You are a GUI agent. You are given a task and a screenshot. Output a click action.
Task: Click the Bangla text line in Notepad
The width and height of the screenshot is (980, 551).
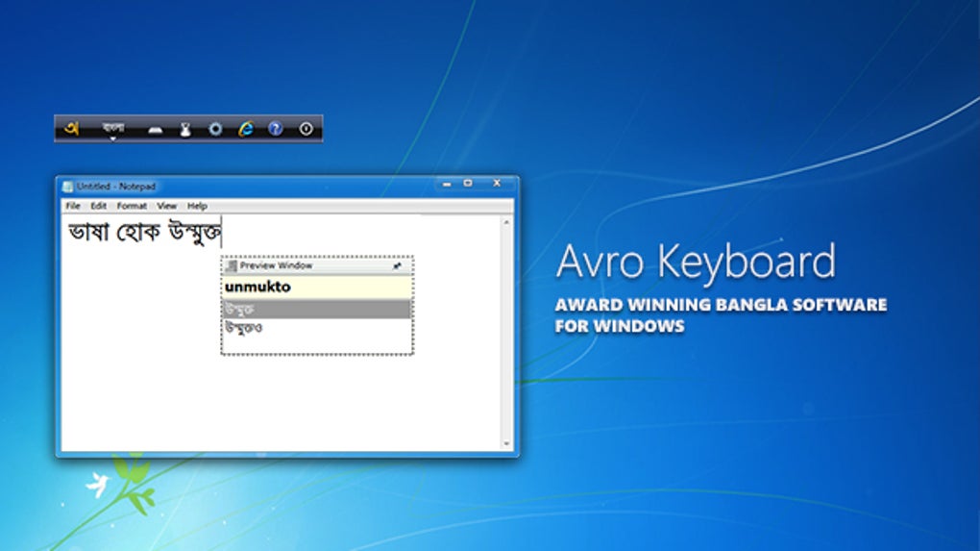(144, 232)
